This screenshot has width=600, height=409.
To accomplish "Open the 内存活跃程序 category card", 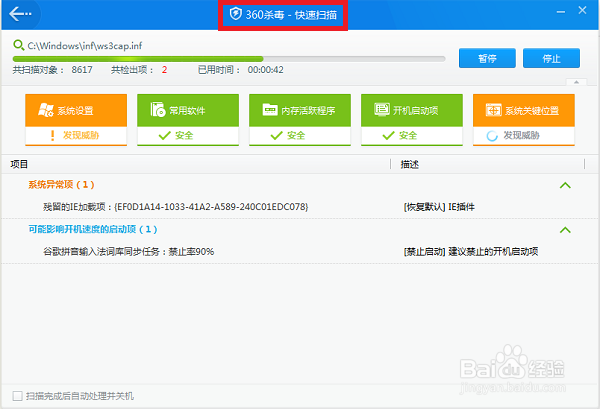I will (x=300, y=120).
